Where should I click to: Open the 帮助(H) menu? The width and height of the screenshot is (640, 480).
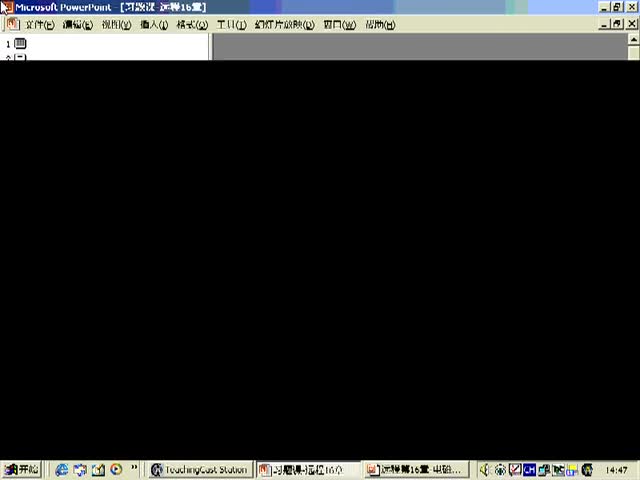(380, 25)
